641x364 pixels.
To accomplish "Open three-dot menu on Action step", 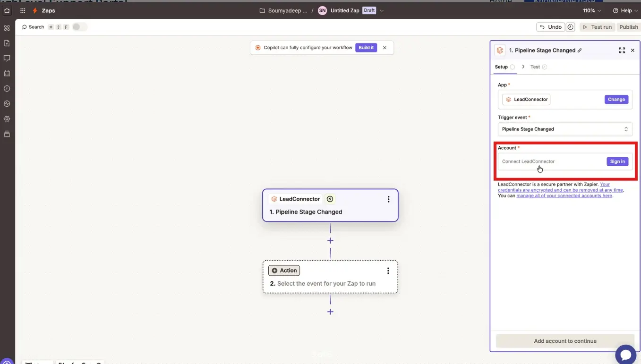I will (x=388, y=271).
